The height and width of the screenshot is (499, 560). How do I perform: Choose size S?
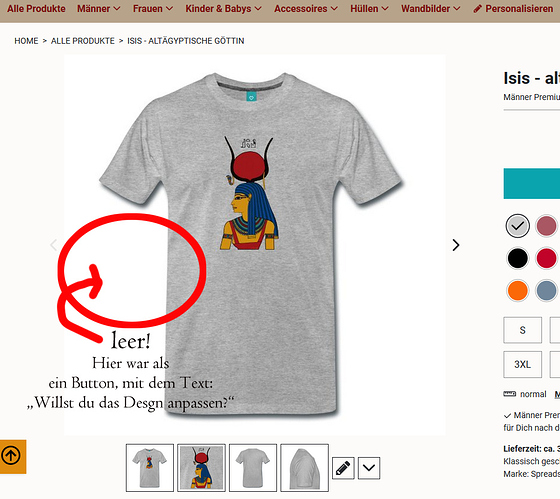(x=522, y=330)
